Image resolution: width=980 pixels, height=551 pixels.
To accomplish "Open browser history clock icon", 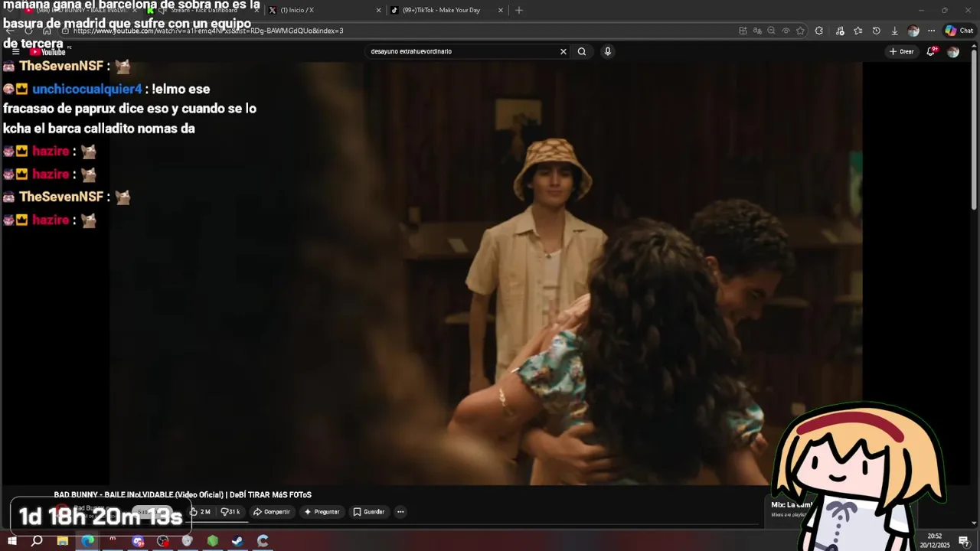I will [x=877, y=31].
